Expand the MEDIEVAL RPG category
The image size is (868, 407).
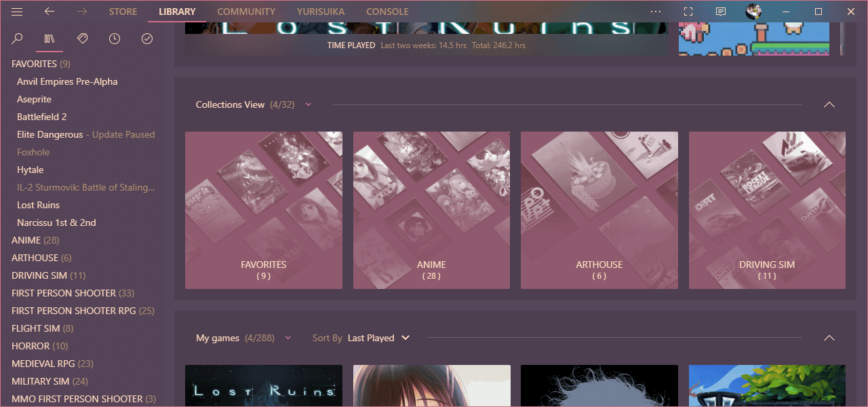[x=53, y=364]
